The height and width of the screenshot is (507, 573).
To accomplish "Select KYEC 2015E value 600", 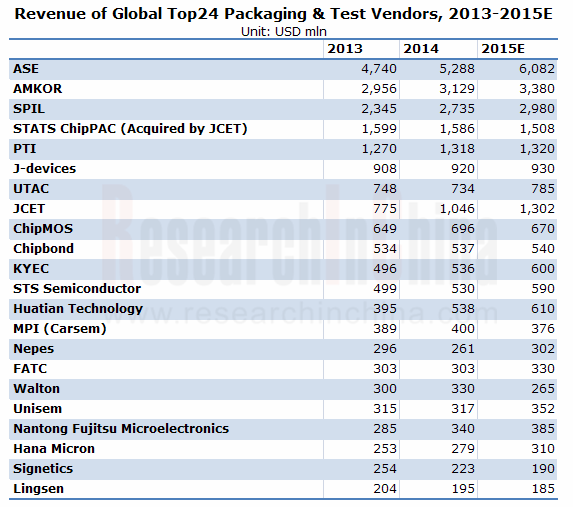I will [543, 269].
